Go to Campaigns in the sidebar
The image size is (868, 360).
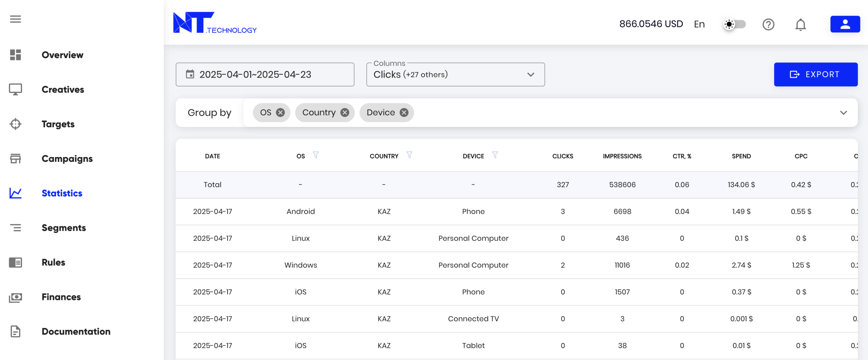(x=67, y=159)
